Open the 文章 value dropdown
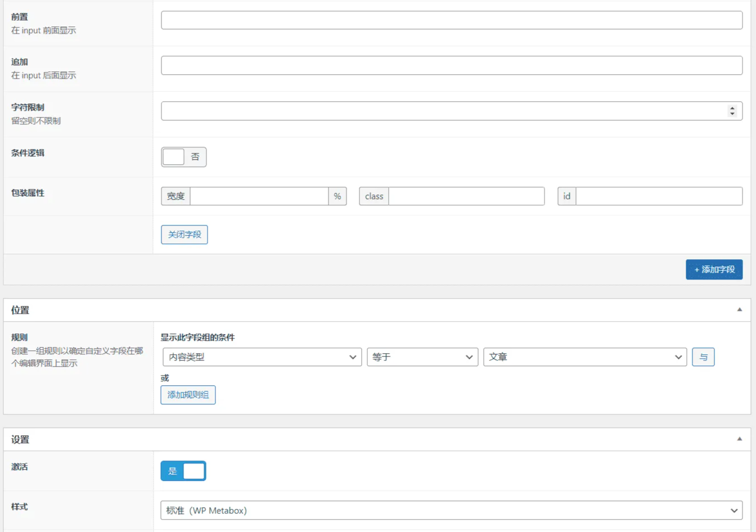The width and height of the screenshot is (756, 532). pos(585,357)
